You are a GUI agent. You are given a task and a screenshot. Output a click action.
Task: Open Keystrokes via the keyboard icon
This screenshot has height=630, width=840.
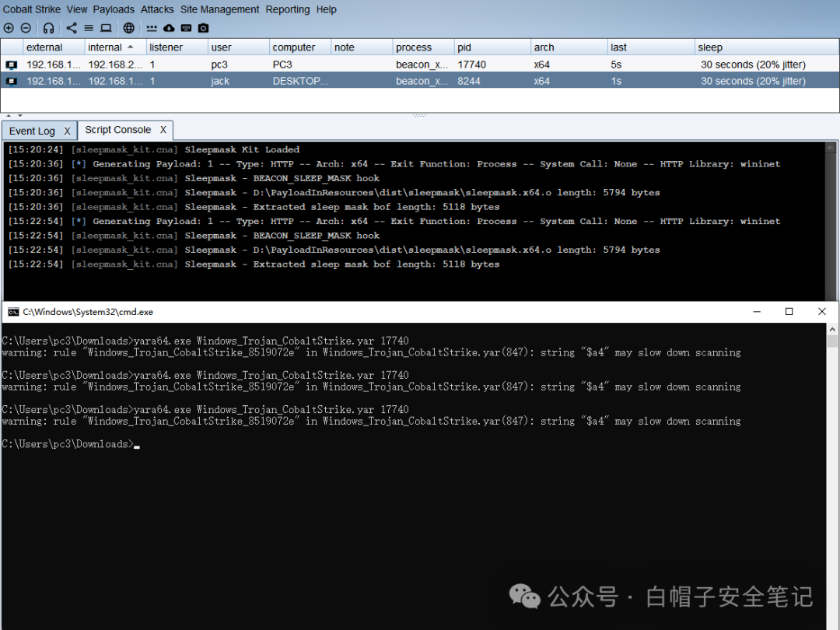tap(186, 28)
